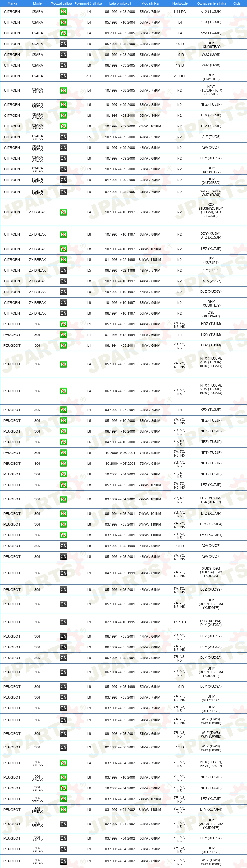Click the '1.4 LPG' body cell

pos(179,12)
